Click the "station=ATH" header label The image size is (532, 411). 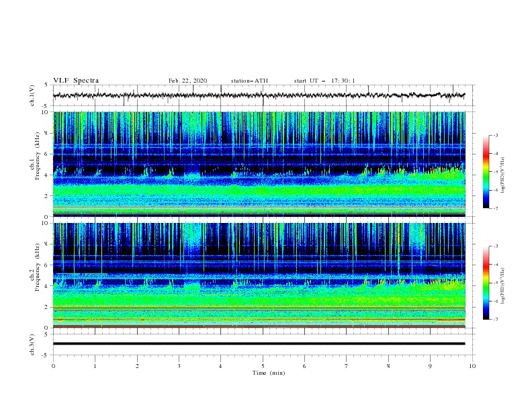click(x=249, y=81)
